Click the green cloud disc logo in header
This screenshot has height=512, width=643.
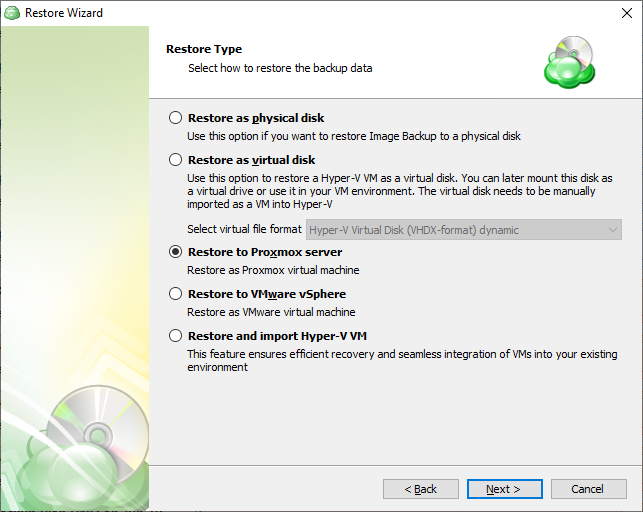(x=570, y=62)
